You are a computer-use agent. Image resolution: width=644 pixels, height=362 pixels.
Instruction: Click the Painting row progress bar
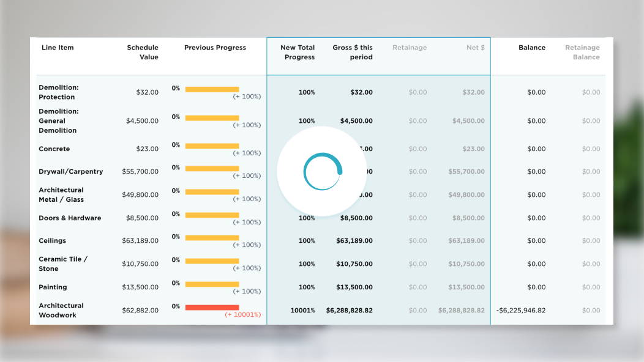[212, 284]
